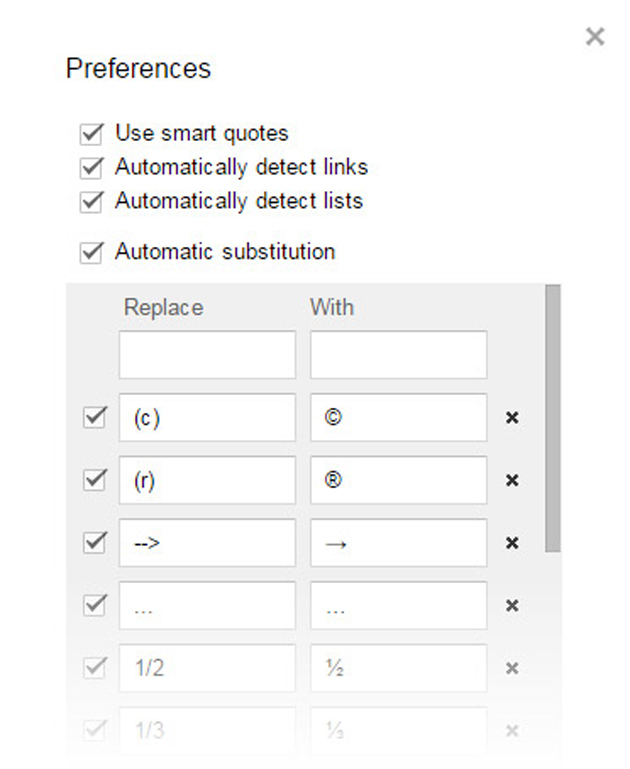Toggle the 1/2 substitution checkbox
The height and width of the screenshot is (769, 630).
coord(95,668)
